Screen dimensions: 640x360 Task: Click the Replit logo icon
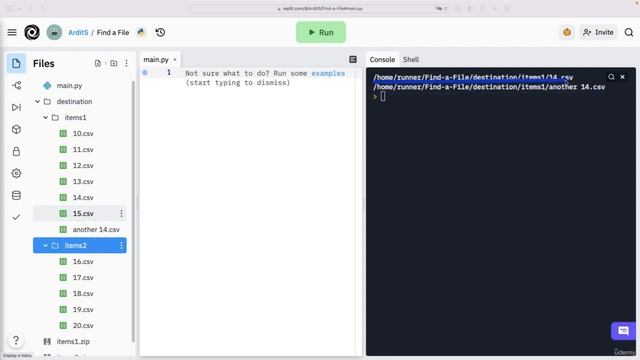tap(32, 32)
